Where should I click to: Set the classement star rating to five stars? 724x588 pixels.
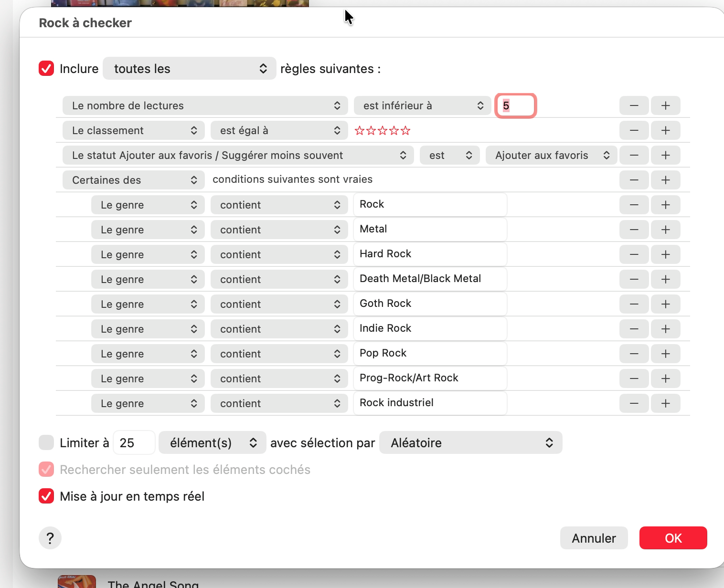click(405, 131)
